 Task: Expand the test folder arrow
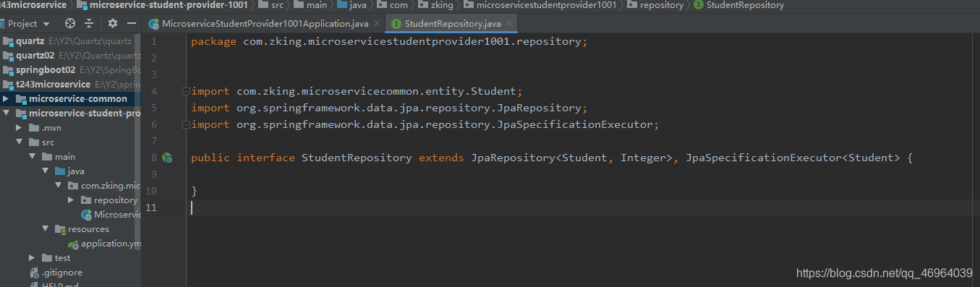point(33,258)
